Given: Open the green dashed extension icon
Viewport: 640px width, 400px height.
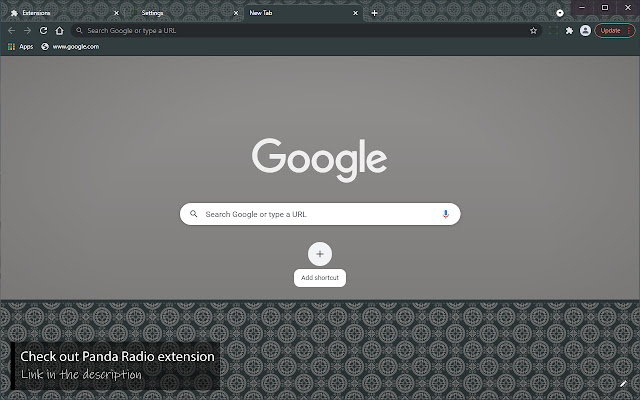Looking at the screenshot, I should [x=553, y=31].
